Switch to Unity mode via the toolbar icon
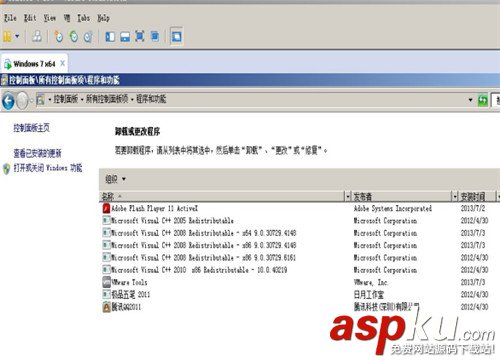 (155, 36)
